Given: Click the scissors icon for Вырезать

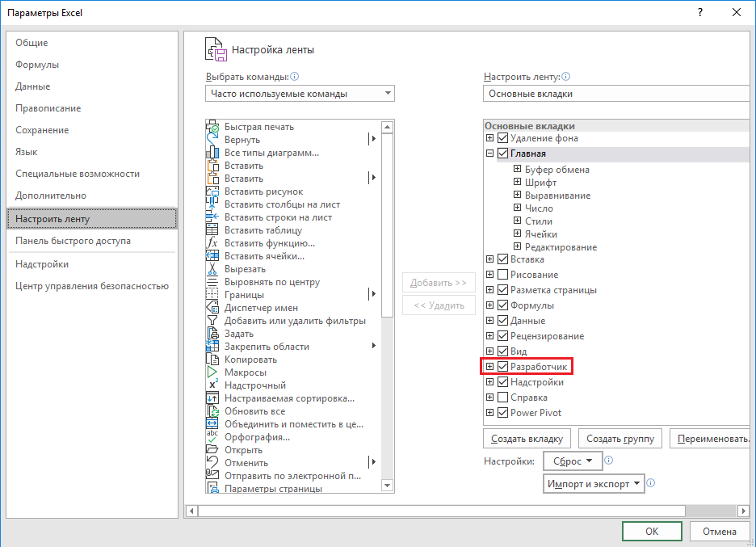Looking at the screenshot, I should (212, 269).
